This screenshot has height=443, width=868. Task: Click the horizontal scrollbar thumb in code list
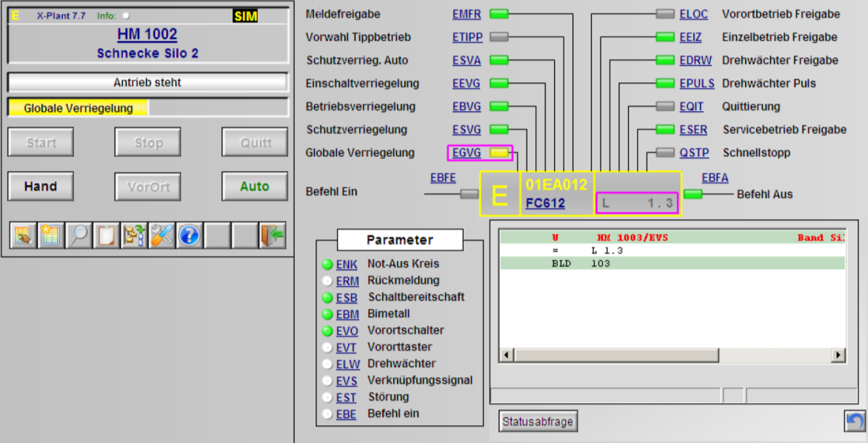[616, 355]
